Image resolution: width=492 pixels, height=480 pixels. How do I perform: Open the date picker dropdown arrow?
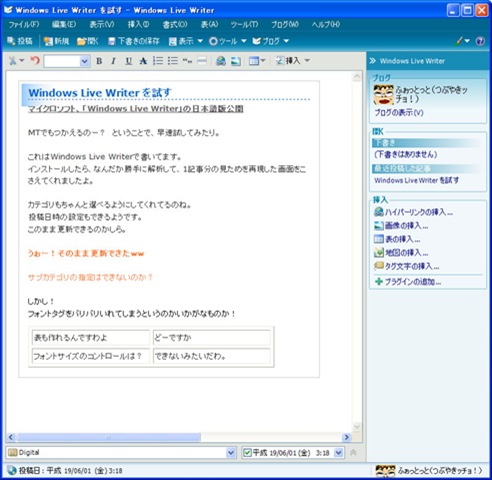click(x=339, y=453)
